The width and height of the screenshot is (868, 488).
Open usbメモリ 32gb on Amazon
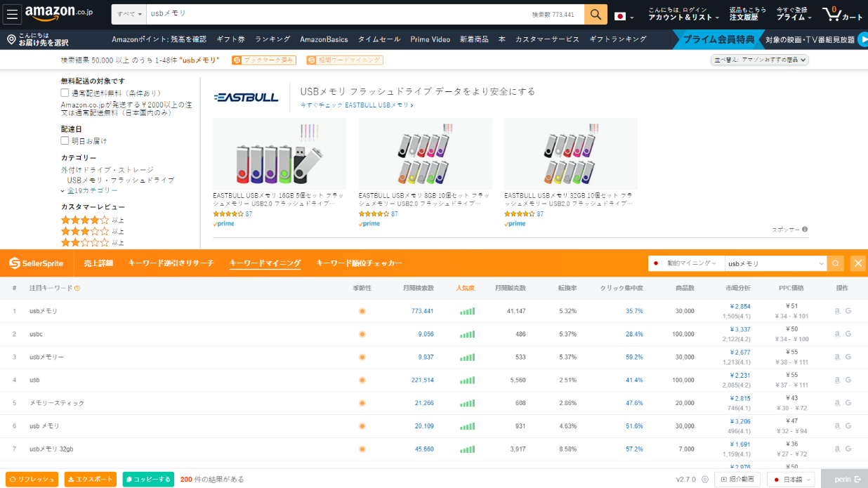(836, 449)
